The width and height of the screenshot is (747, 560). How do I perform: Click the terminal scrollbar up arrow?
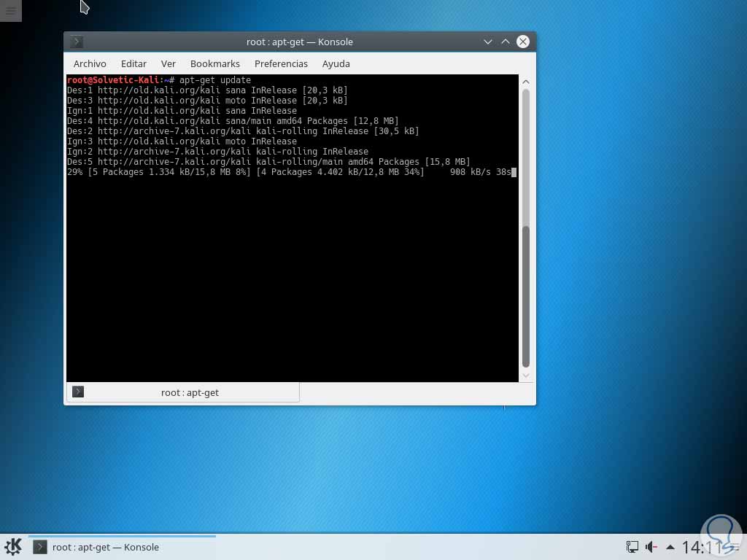(526, 82)
